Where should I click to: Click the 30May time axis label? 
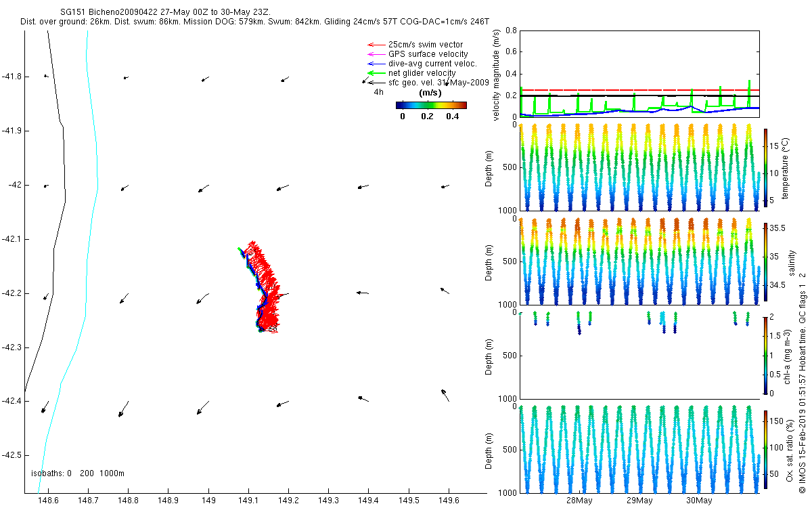699,501
